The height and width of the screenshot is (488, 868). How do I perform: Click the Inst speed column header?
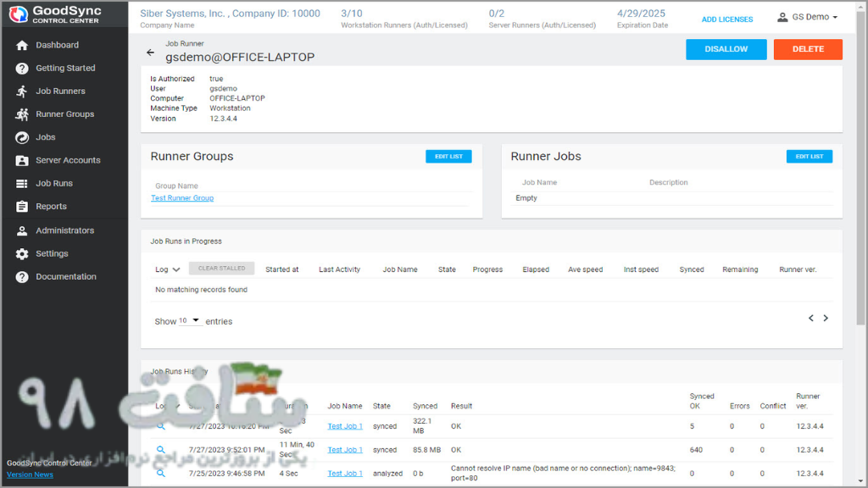point(641,270)
